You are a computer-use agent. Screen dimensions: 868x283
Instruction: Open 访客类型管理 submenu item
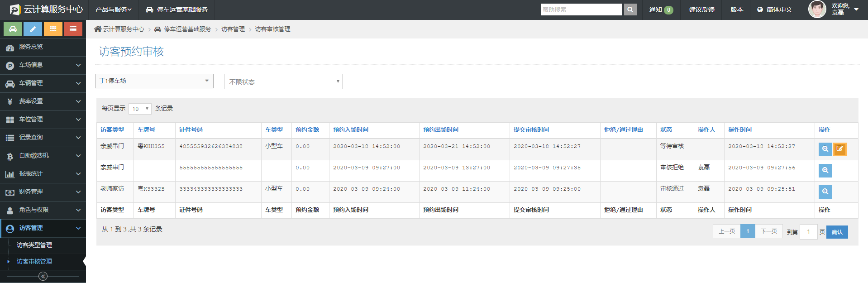pyautogui.click(x=34, y=245)
